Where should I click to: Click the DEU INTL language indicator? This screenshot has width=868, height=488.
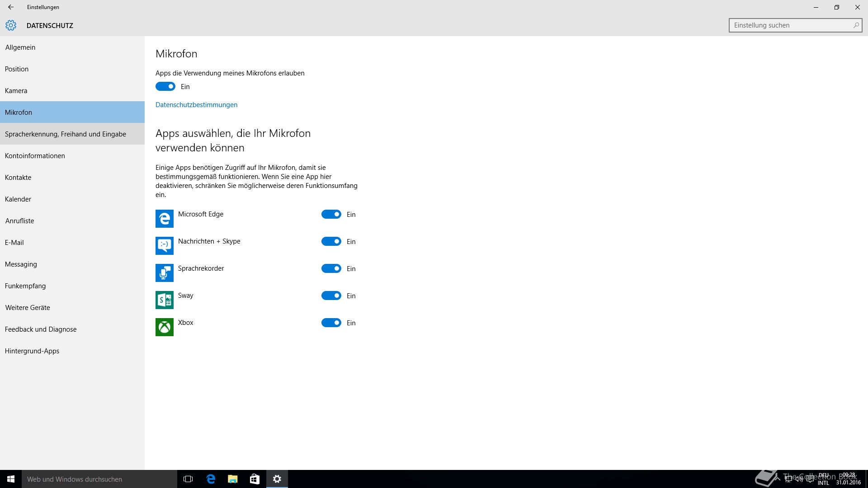tap(824, 479)
